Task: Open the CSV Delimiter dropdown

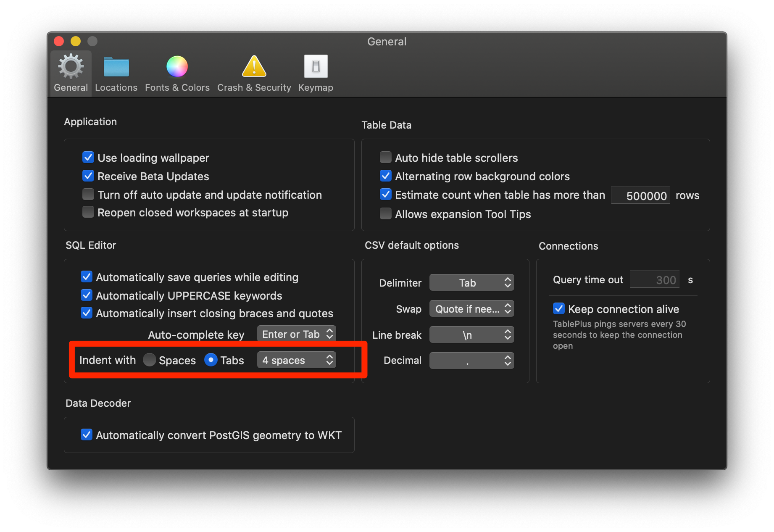Action: pyautogui.click(x=471, y=282)
